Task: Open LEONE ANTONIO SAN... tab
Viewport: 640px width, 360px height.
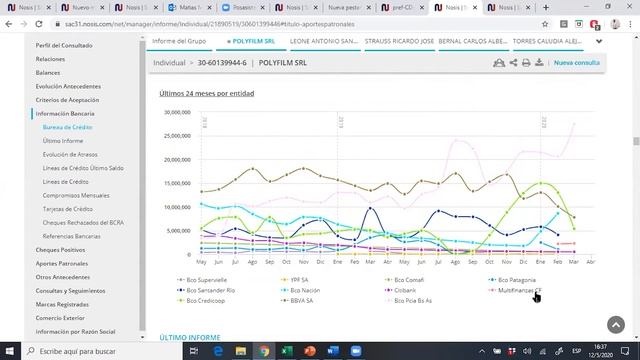Action: point(324,41)
